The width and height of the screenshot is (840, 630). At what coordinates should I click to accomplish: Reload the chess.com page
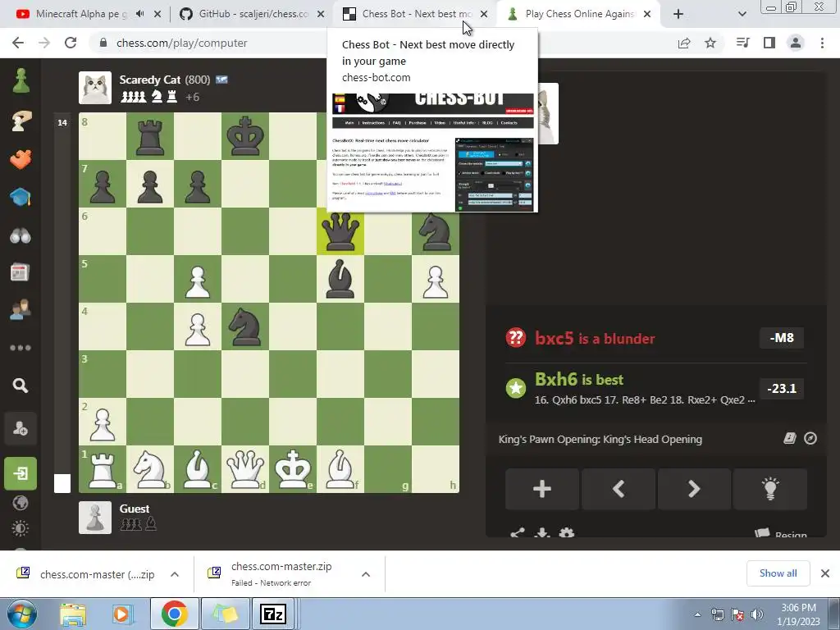[71, 43]
